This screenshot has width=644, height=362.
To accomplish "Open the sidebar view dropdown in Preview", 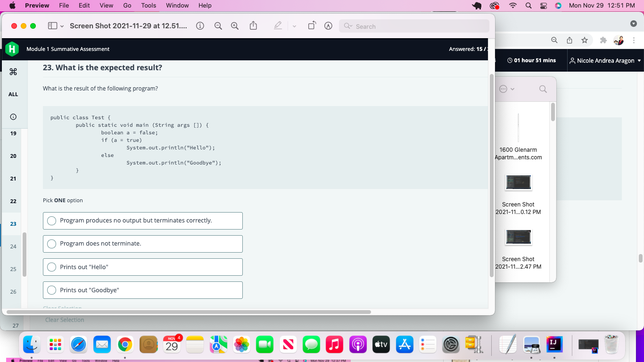I will pos(52,25).
